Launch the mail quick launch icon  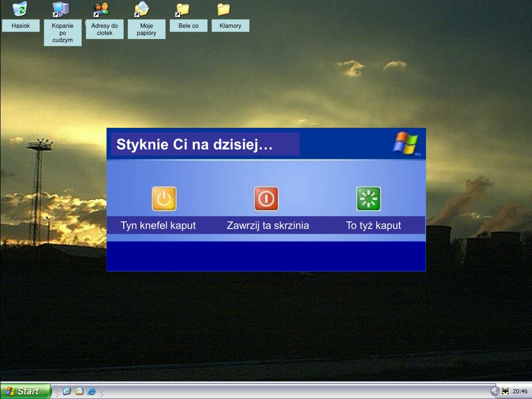pyautogui.click(x=67, y=391)
